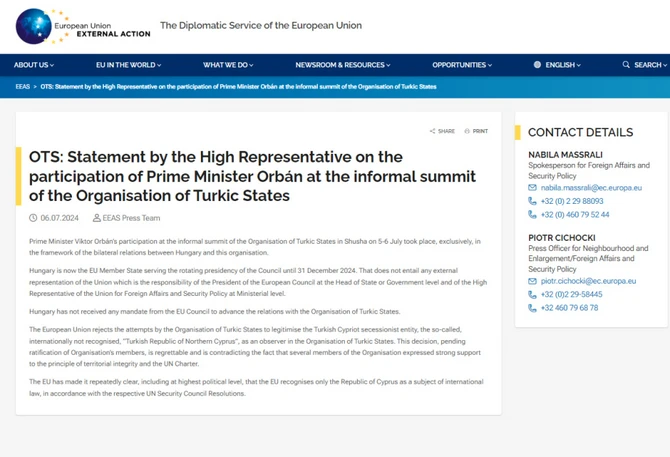Click the phone icon beside +32 (0) 460 79 52 44
This screenshot has height=457, width=670.
[x=532, y=214]
